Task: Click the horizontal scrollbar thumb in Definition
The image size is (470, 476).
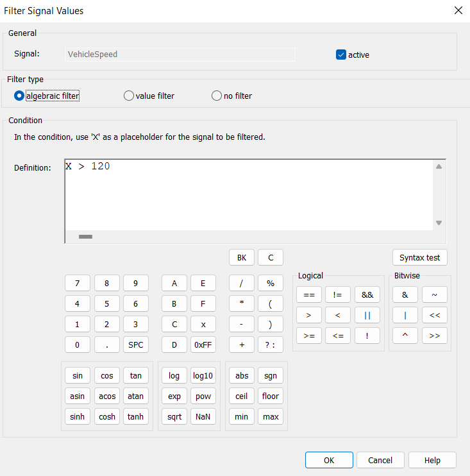Action: (x=85, y=237)
